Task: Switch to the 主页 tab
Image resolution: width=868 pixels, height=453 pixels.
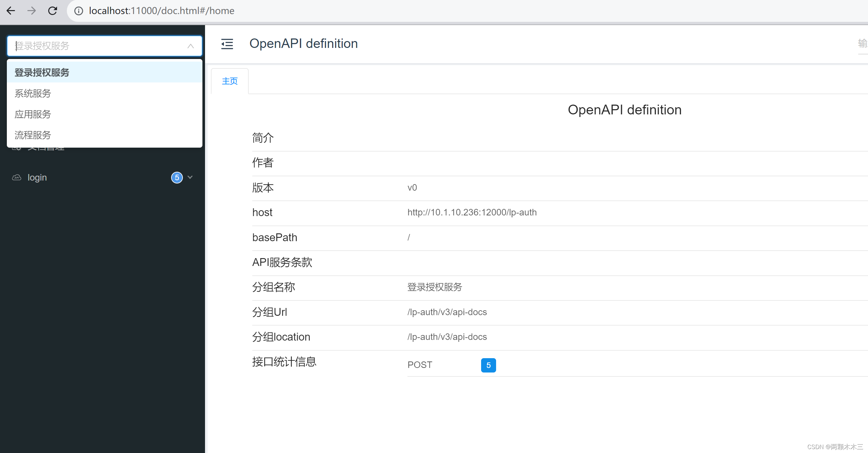Action: click(x=230, y=81)
